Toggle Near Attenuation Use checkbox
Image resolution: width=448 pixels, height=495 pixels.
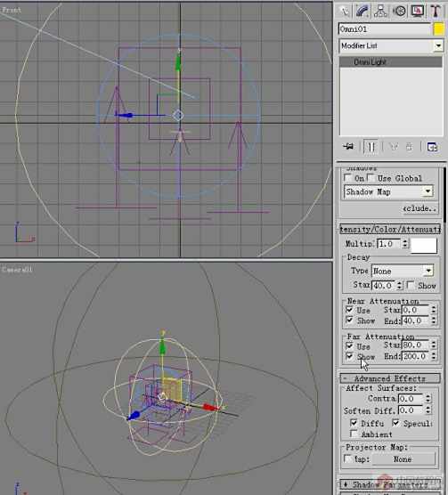pyautogui.click(x=349, y=310)
